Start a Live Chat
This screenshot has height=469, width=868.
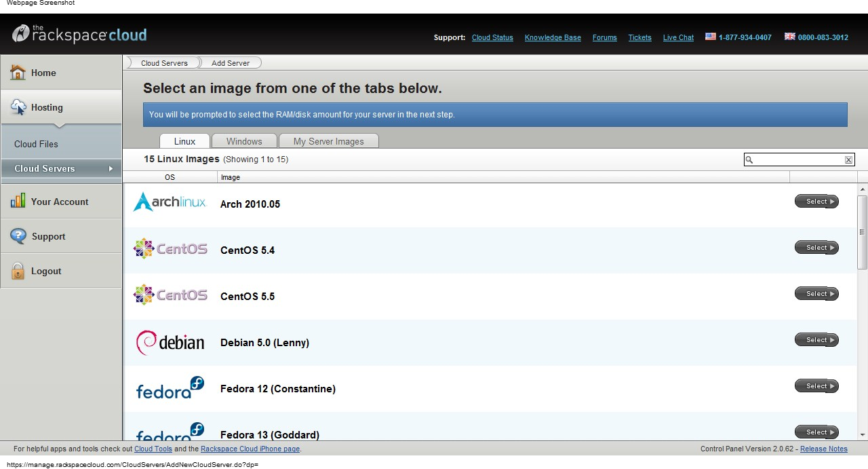678,37
